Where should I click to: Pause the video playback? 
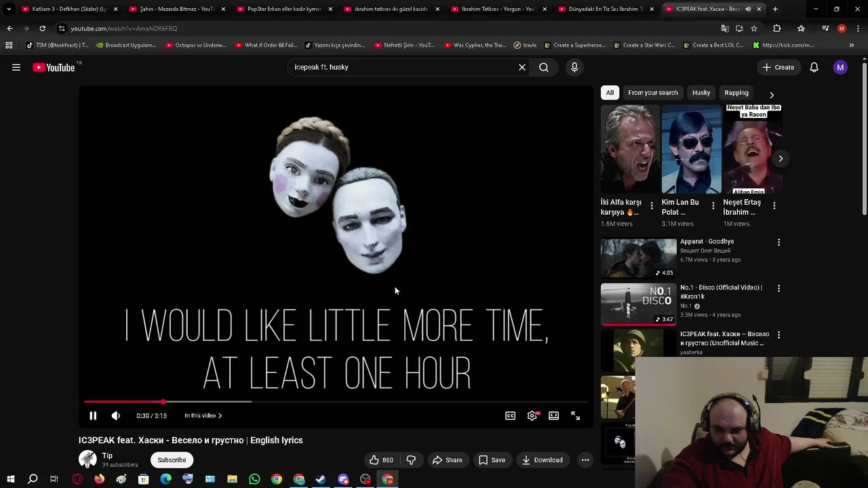pyautogui.click(x=93, y=415)
